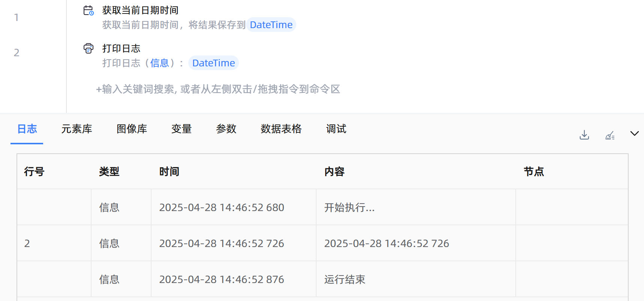Click the command search input placeholder
The image size is (644, 301).
click(218, 89)
